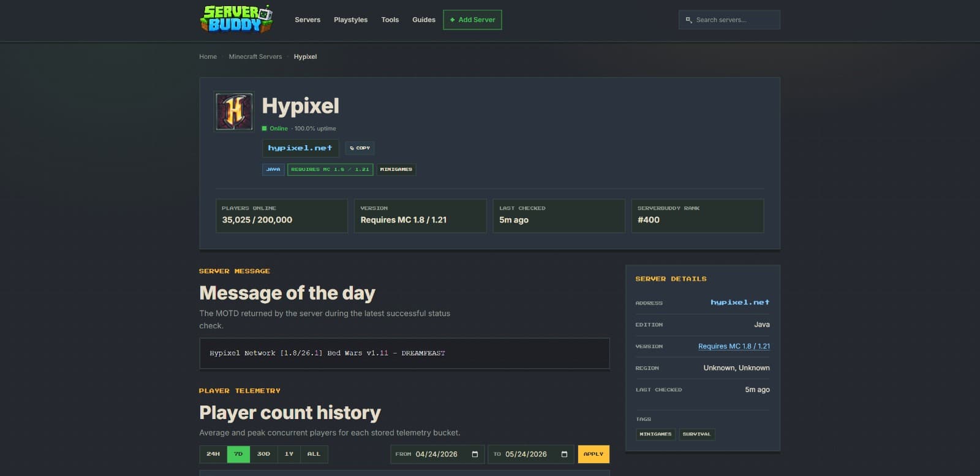
Task: Click the search magnifier icon
Action: 689,20
